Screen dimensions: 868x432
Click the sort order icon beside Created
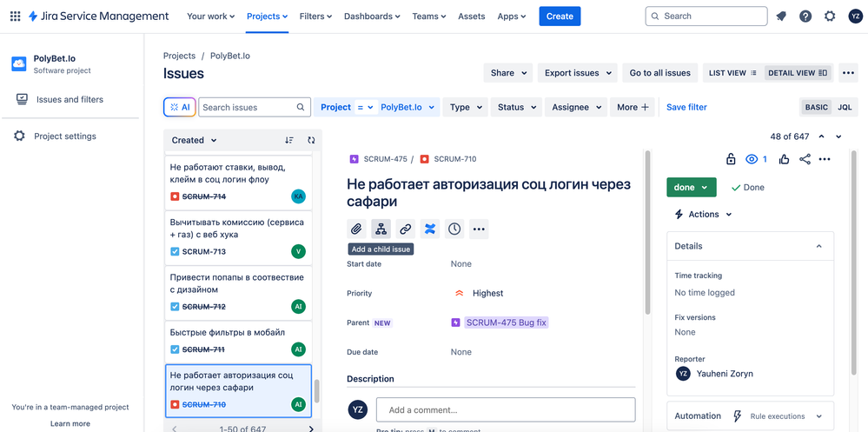point(289,140)
